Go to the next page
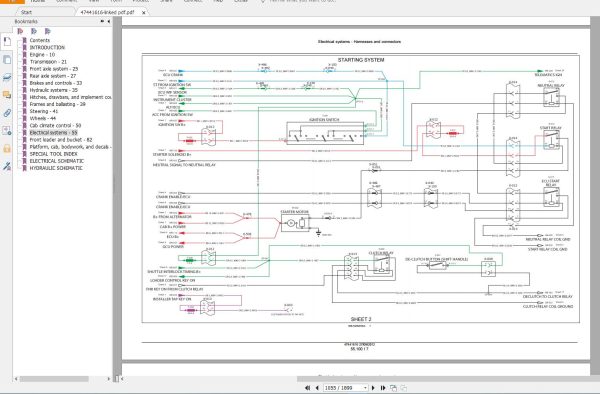The height and width of the screenshot is (394, 600). 373,388
